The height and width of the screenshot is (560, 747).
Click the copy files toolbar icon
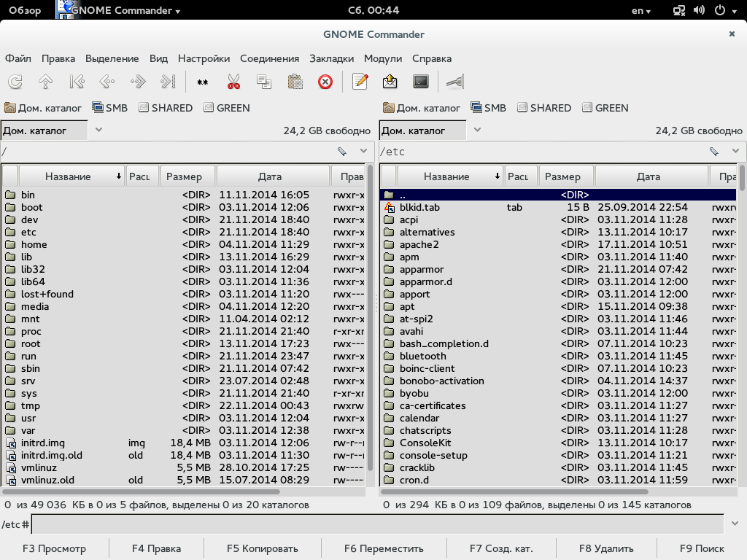[x=264, y=82]
